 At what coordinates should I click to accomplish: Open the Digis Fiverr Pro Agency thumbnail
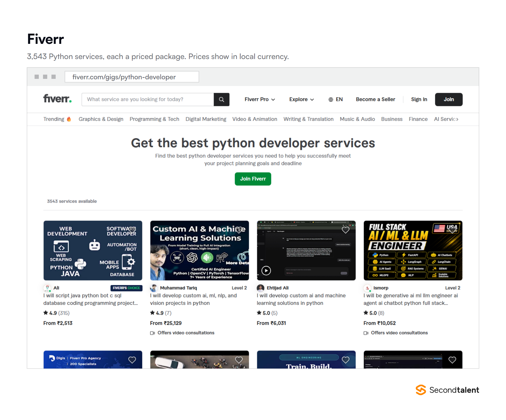point(93,360)
